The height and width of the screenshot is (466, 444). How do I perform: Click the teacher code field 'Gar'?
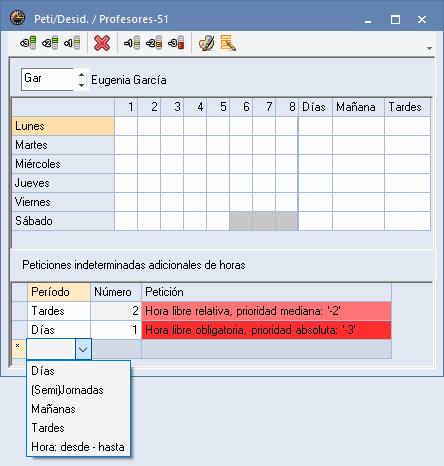click(47, 79)
